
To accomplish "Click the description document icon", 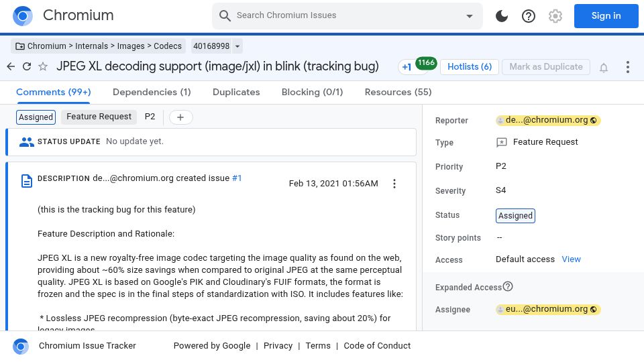I will (27, 181).
